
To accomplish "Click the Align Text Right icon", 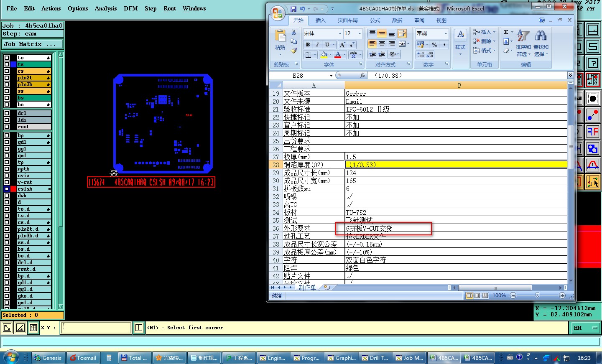I will [x=392, y=44].
